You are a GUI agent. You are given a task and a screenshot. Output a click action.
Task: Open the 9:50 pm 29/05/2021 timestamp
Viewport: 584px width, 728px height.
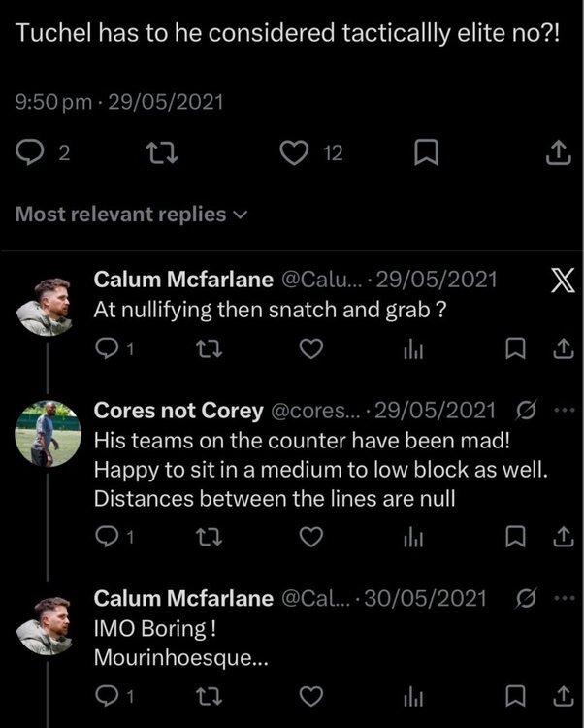click(x=119, y=102)
